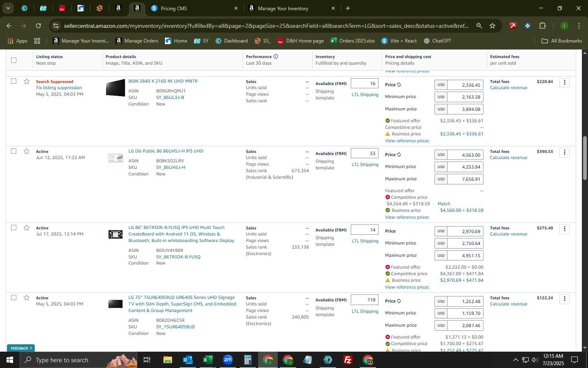Open LTL Shipping template for 86TR3DK listing
Screen dimensions: 588x368
365,241
